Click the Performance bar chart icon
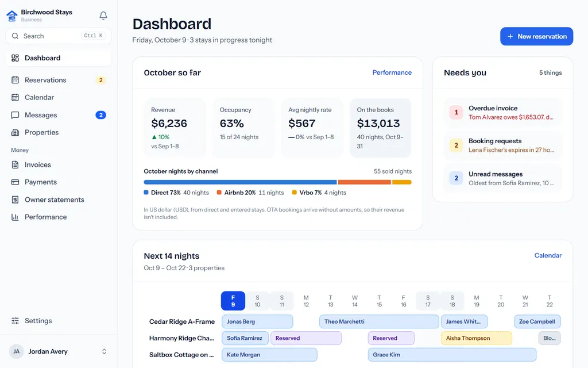The width and height of the screenshot is (588, 368). point(15,217)
